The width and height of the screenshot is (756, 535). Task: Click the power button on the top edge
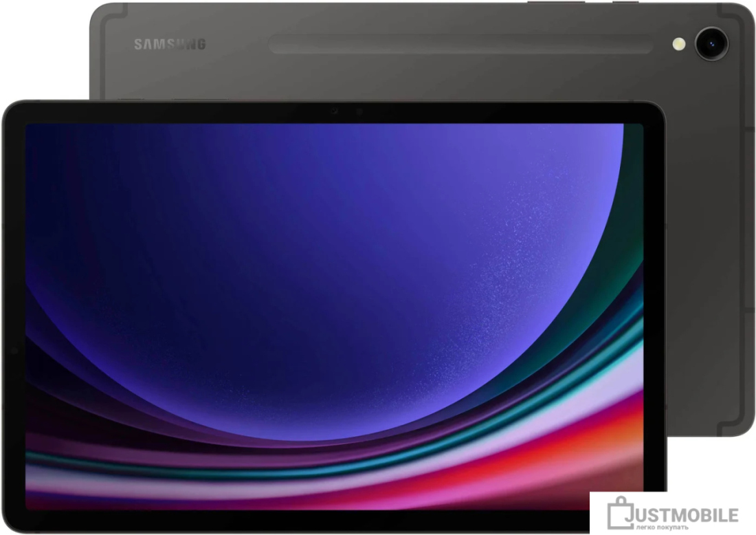(625, 2)
